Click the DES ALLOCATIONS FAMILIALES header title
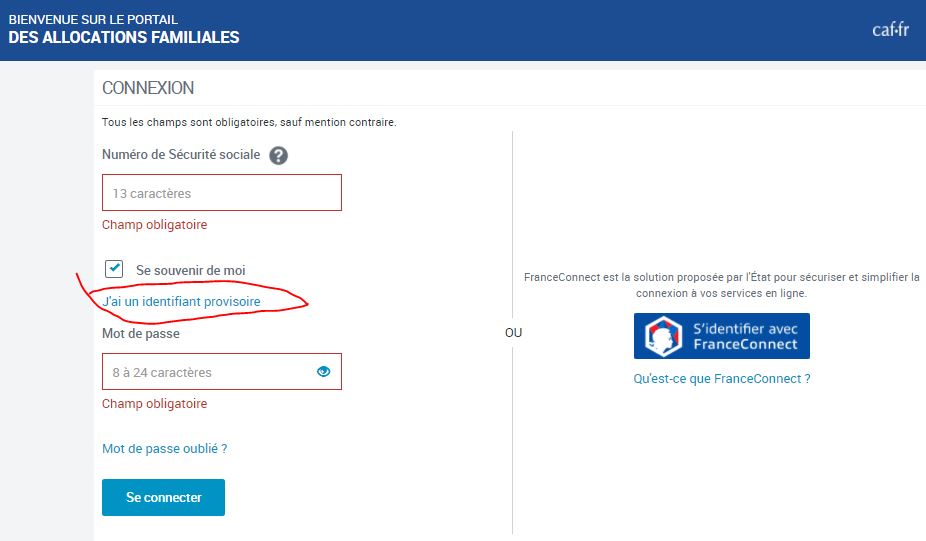The width and height of the screenshot is (926, 541). coord(123,38)
